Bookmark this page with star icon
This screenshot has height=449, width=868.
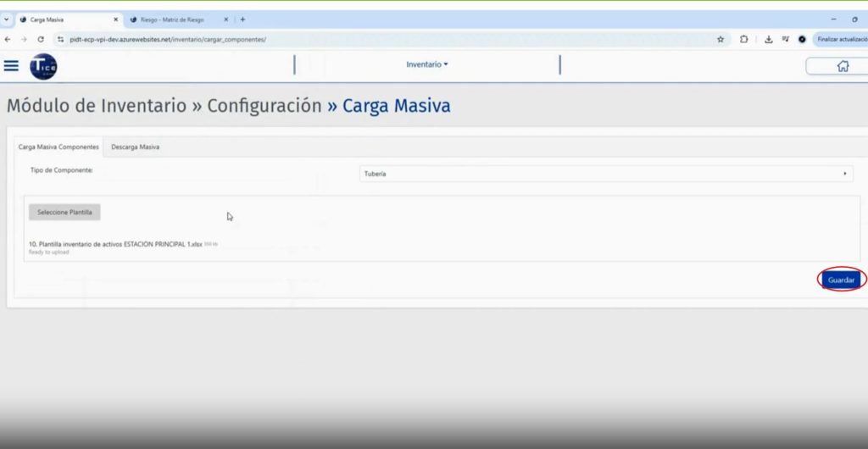(x=721, y=39)
